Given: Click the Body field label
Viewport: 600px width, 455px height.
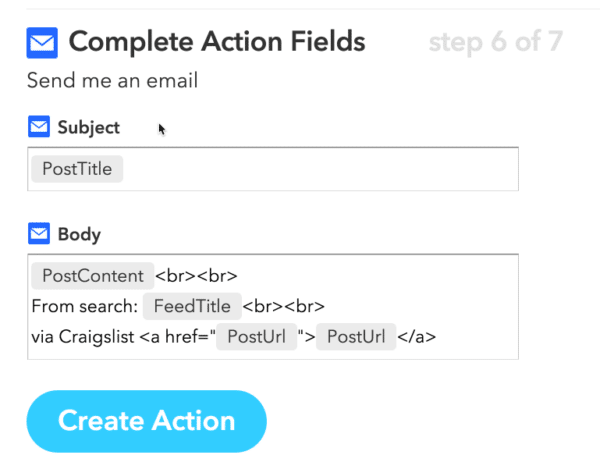Looking at the screenshot, I should point(80,235).
